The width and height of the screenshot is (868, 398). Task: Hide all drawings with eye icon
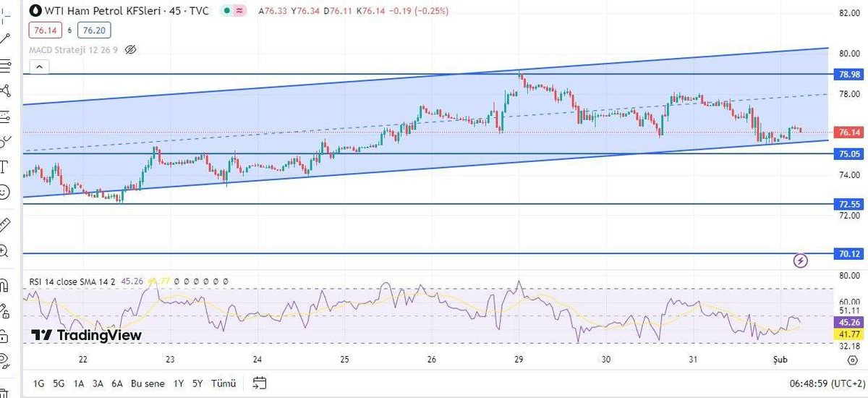pos(5,360)
